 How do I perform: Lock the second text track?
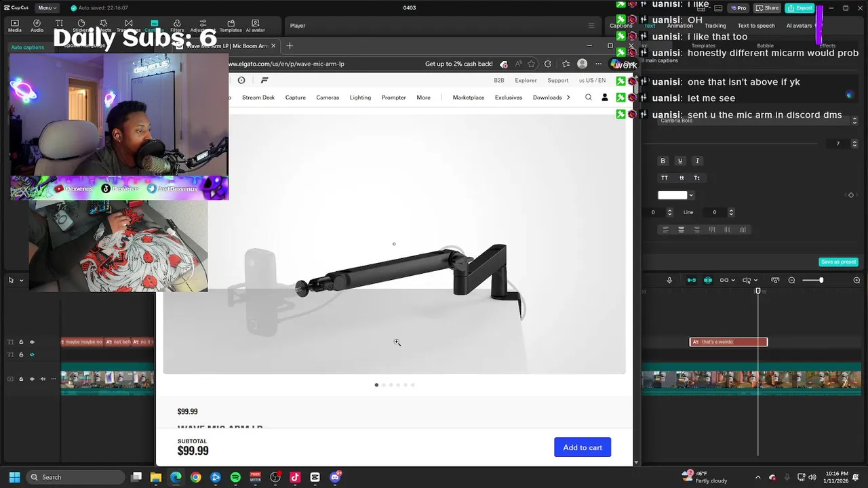21,354
